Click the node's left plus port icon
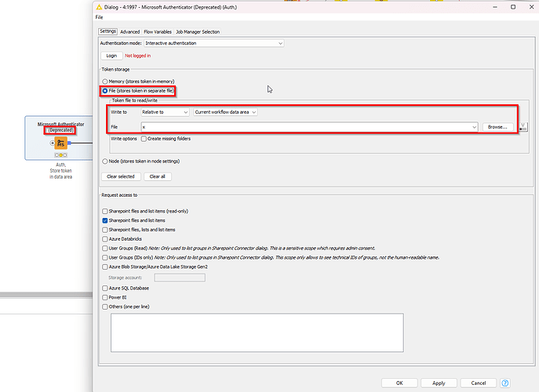Viewport: 539px width, 392px height. (x=53, y=143)
